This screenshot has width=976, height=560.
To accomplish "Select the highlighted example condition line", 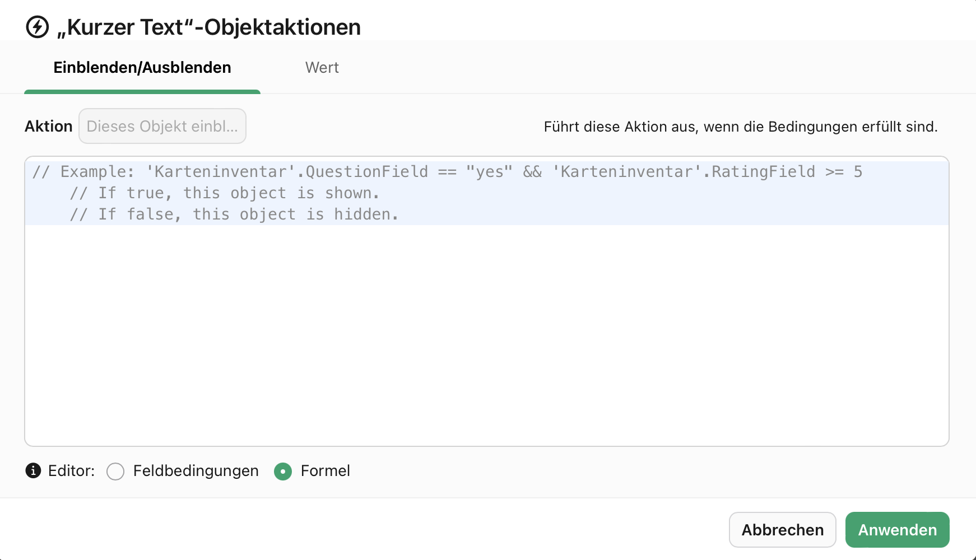I will point(448,171).
